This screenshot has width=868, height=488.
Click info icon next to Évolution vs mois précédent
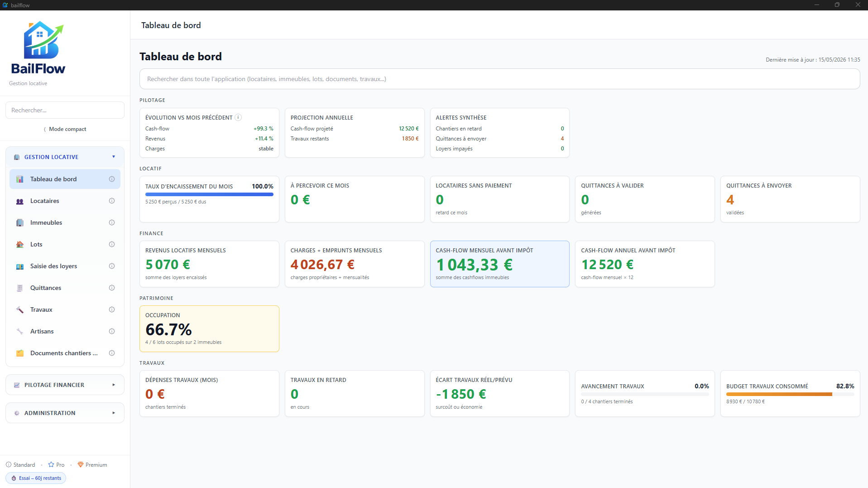(x=238, y=117)
